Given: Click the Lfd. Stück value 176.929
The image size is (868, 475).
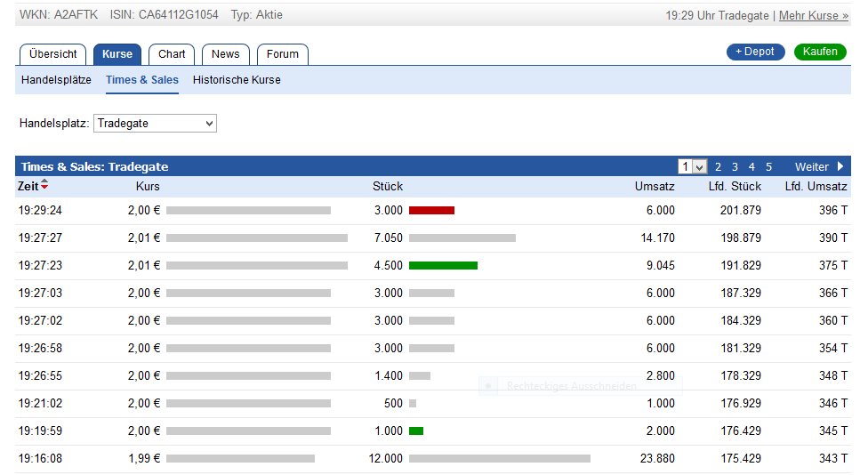Looking at the screenshot, I should pyautogui.click(x=741, y=404).
